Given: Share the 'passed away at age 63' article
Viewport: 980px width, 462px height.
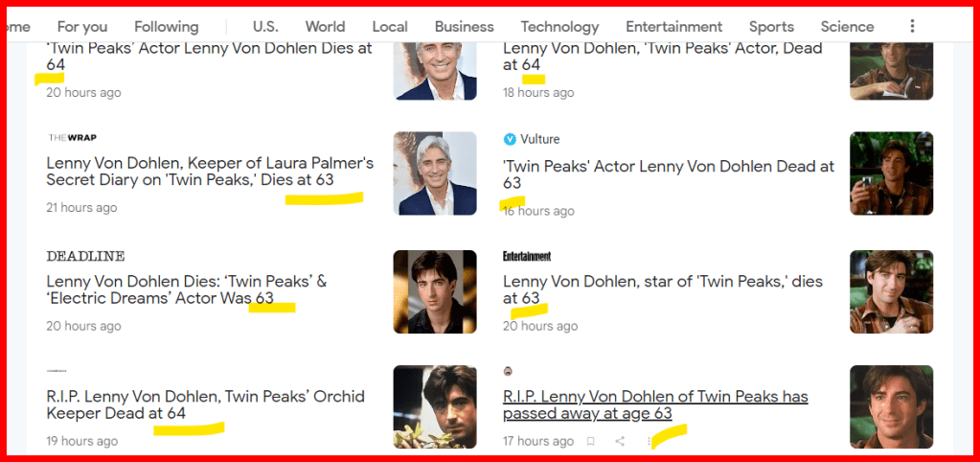Looking at the screenshot, I should point(620,441).
